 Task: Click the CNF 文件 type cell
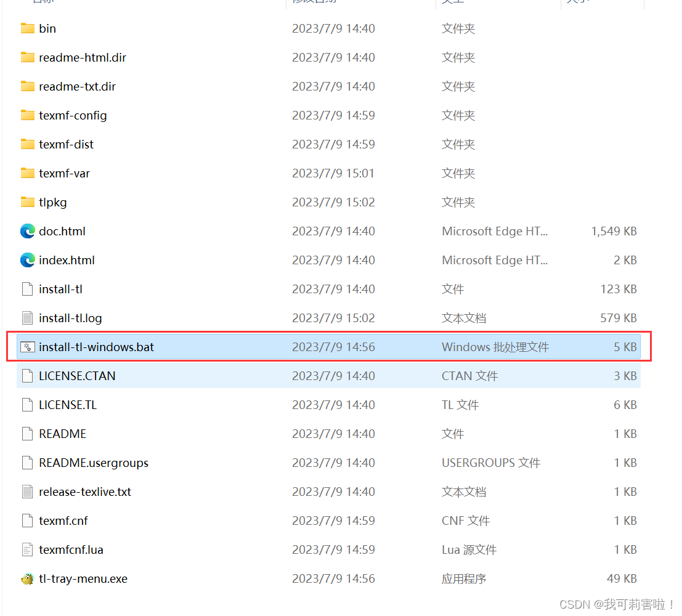point(465,521)
